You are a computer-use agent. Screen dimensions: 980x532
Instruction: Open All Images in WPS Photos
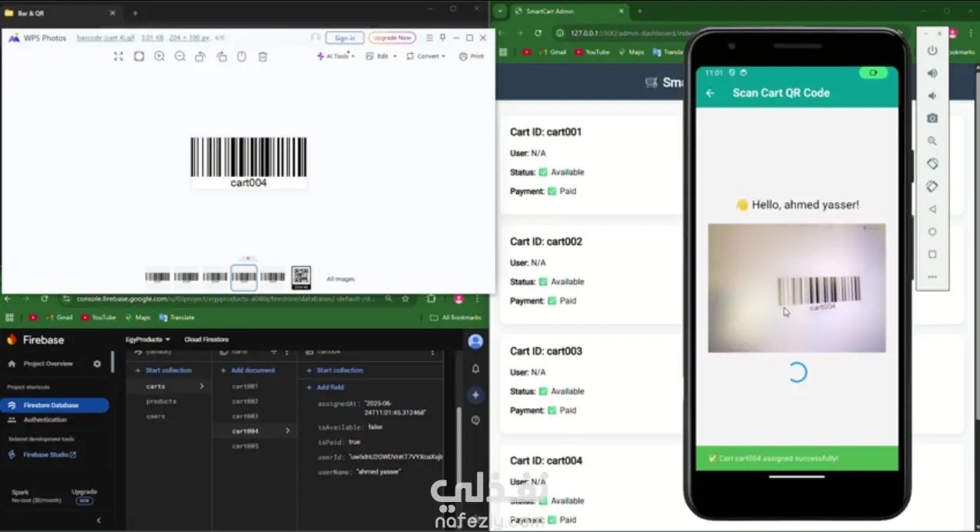(341, 279)
